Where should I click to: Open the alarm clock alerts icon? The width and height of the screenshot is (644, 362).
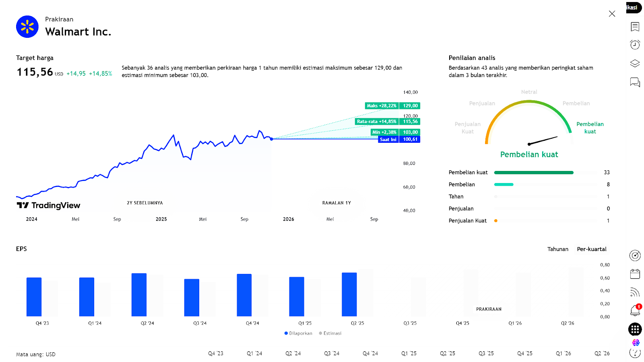click(x=635, y=45)
